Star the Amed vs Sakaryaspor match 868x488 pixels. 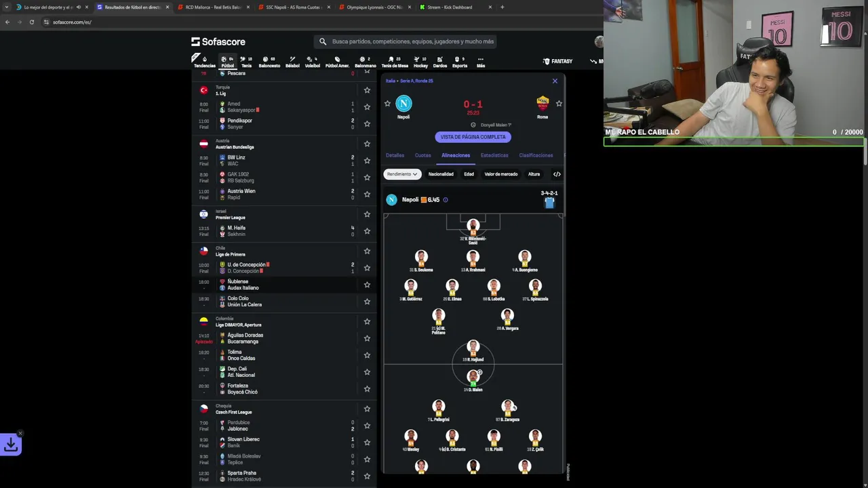click(x=367, y=107)
